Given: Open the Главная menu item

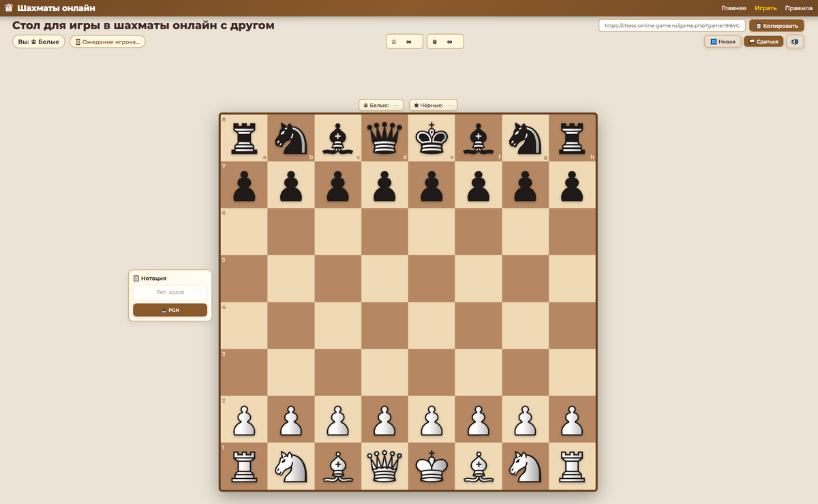Looking at the screenshot, I should (x=733, y=8).
